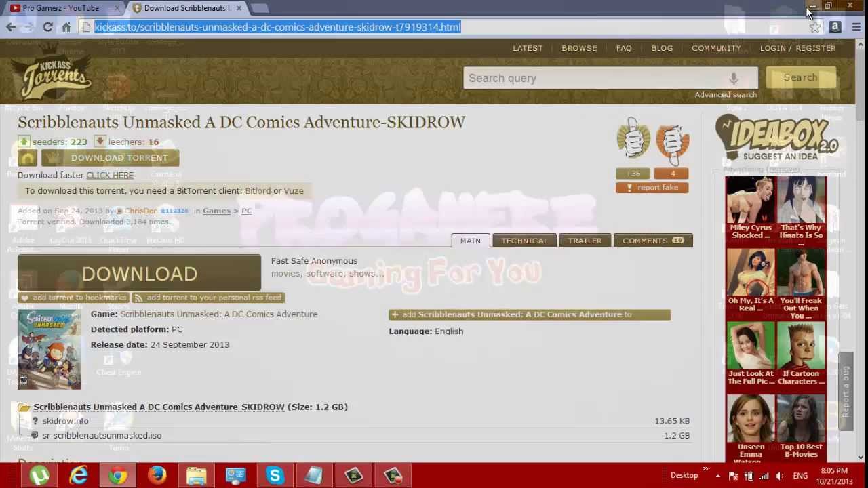Go to the Games category link
The height and width of the screenshot is (488, 868).
[x=217, y=211]
